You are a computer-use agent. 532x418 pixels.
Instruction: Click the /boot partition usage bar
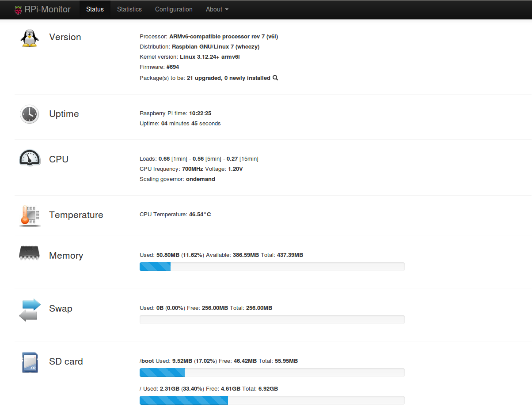click(x=272, y=373)
